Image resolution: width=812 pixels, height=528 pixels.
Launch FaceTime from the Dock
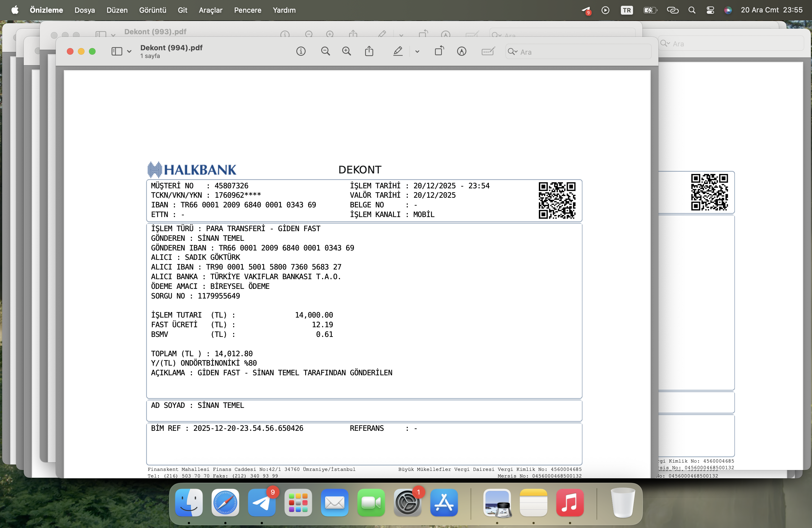point(371,502)
